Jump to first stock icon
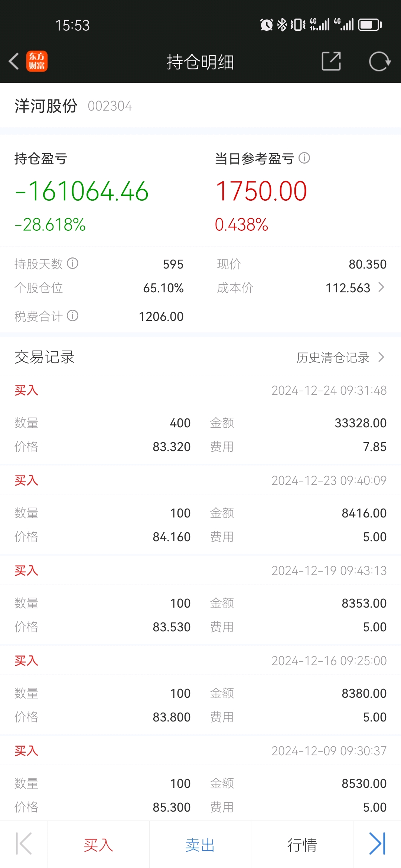The width and height of the screenshot is (401, 868). click(24, 844)
